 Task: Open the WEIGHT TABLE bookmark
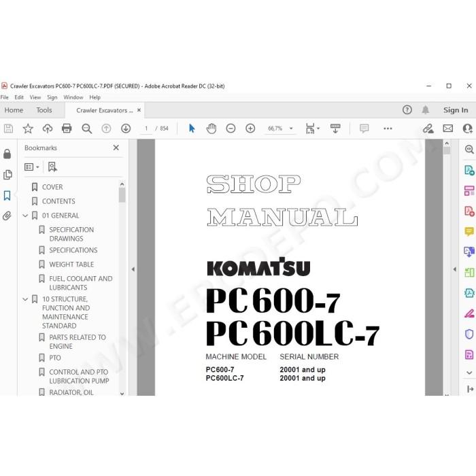tap(71, 265)
